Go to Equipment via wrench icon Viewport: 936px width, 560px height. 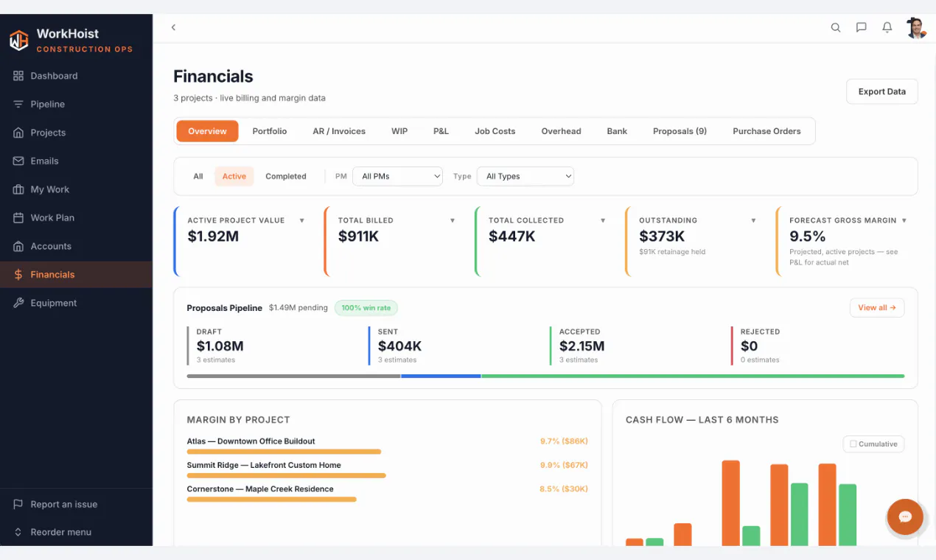point(18,303)
